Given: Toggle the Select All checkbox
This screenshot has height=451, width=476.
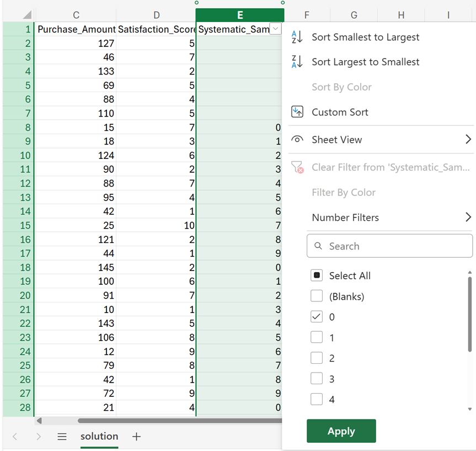Looking at the screenshot, I should (x=316, y=276).
